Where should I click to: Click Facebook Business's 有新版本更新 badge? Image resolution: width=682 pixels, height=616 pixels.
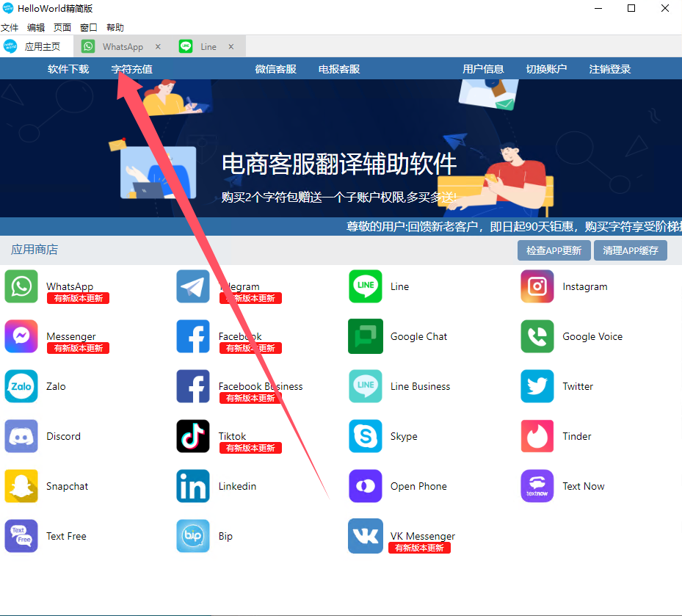[250, 398]
